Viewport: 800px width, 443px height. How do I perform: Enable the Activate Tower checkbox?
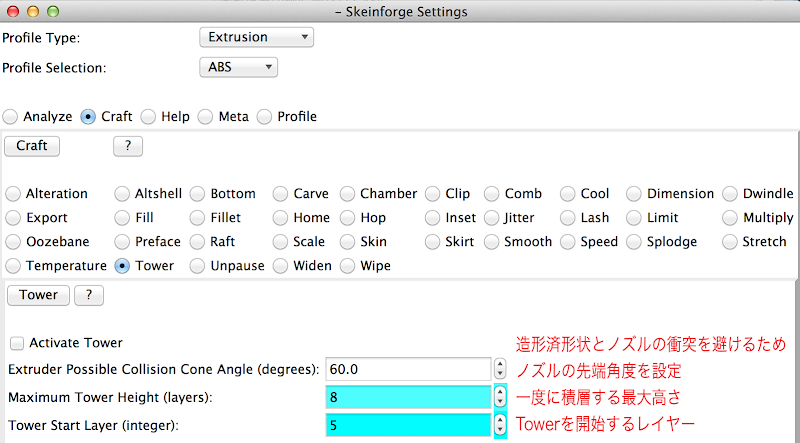(x=17, y=343)
